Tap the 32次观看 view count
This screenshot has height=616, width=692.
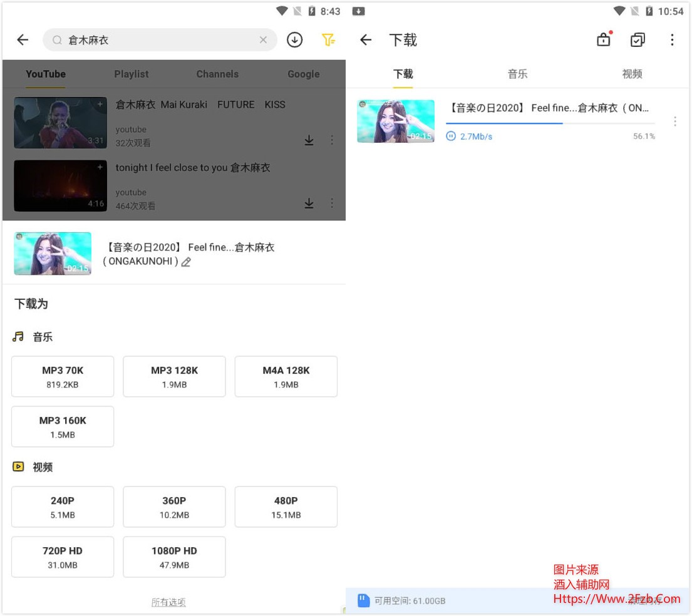tap(133, 143)
